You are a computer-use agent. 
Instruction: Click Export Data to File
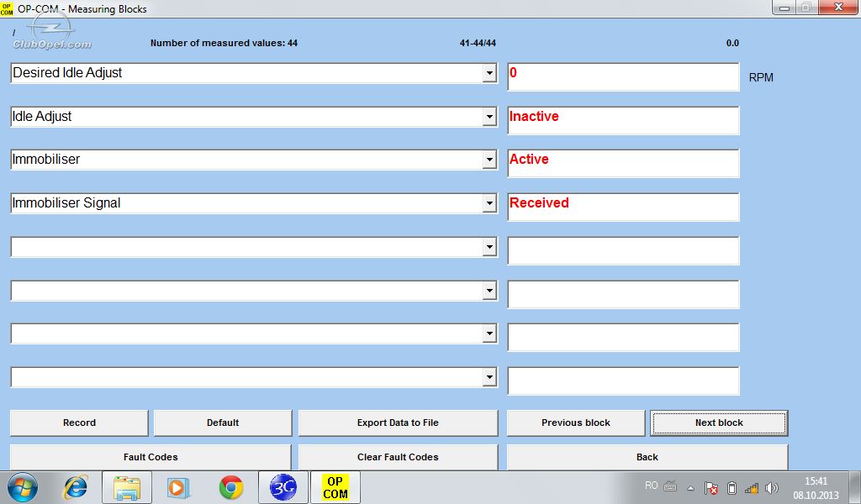[398, 423]
